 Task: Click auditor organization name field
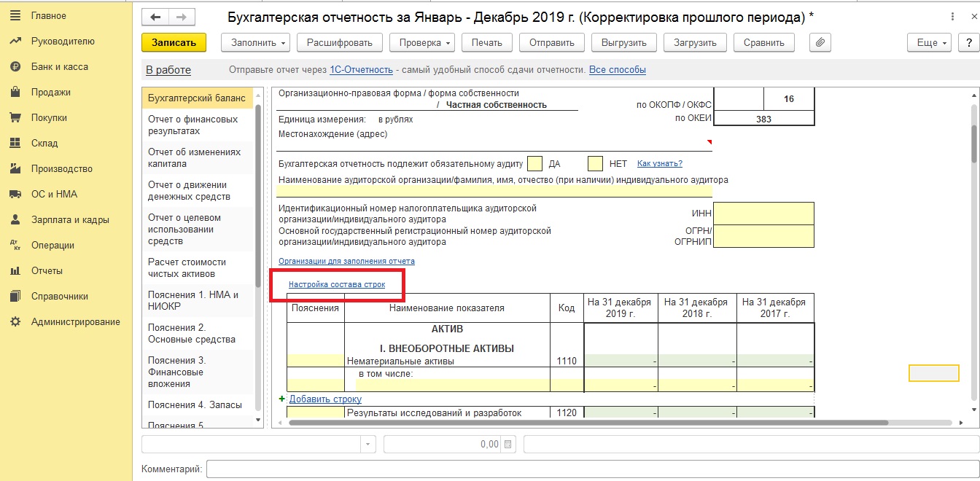pyautogui.click(x=494, y=191)
